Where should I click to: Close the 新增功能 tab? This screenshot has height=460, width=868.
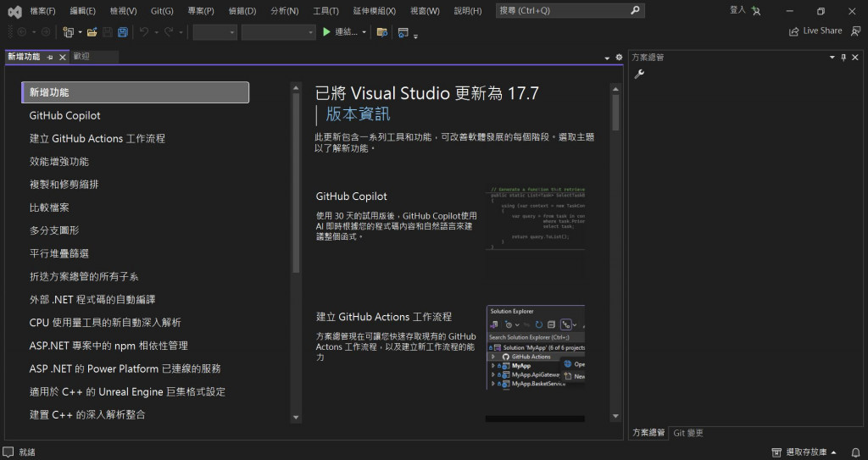[x=63, y=57]
